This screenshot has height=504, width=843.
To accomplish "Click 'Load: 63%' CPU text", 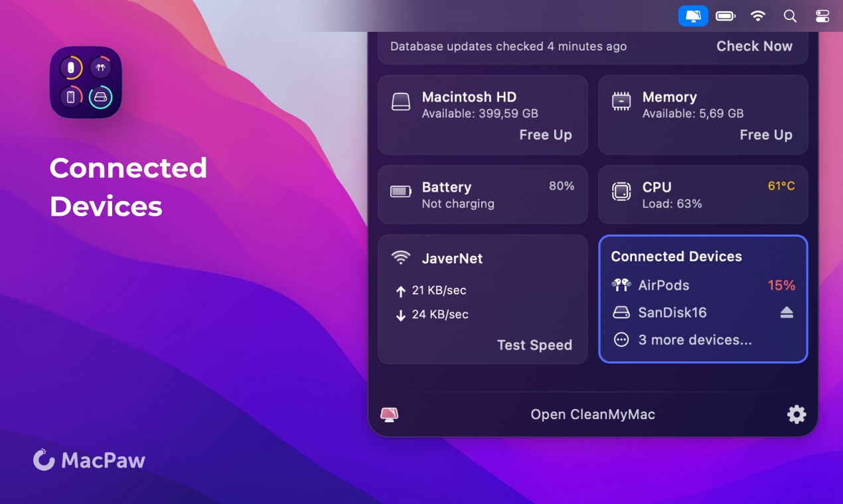I will point(672,204).
